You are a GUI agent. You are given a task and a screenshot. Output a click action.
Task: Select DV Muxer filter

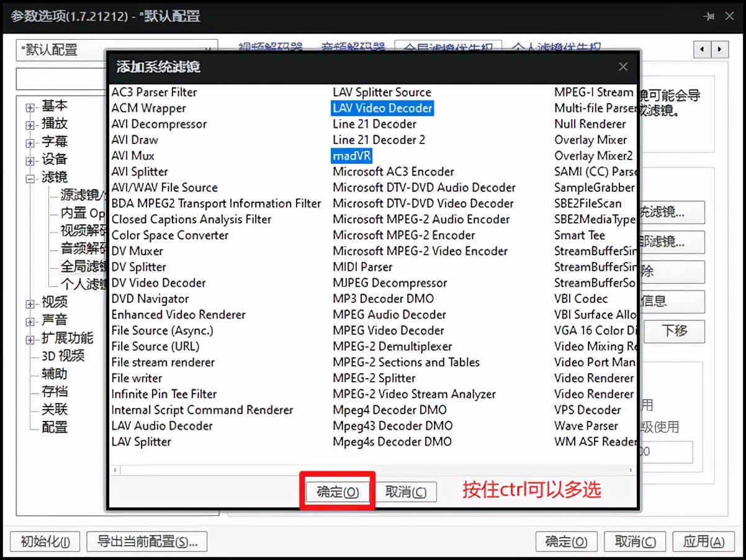(137, 251)
